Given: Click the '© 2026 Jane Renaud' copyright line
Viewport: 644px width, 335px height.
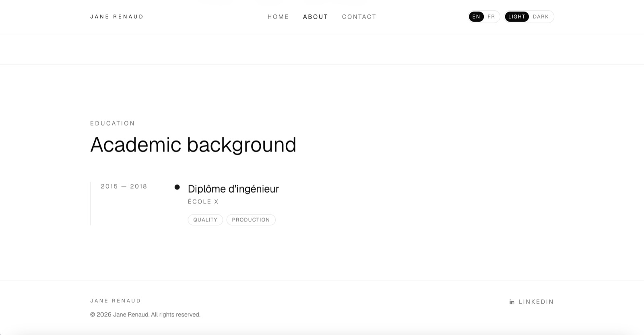Looking at the screenshot, I should click(x=145, y=314).
